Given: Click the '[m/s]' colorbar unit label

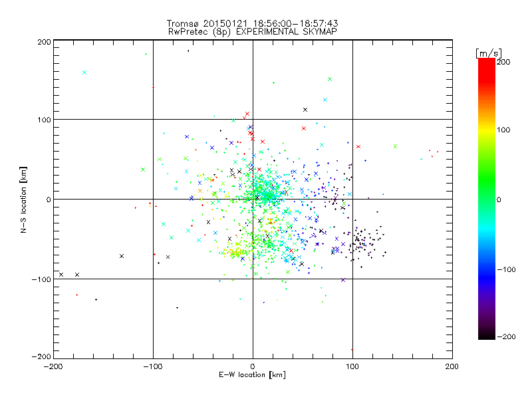Looking at the screenshot, I should 489,53.
